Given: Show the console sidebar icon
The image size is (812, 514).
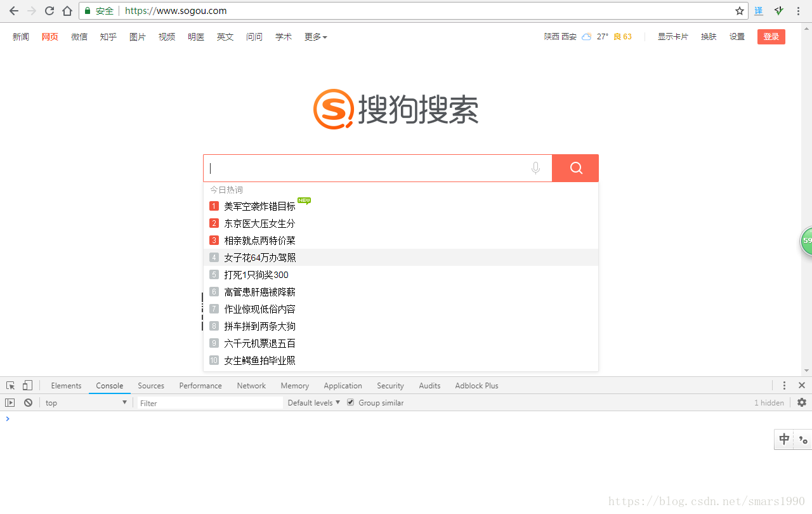Looking at the screenshot, I should click(10, 402).
